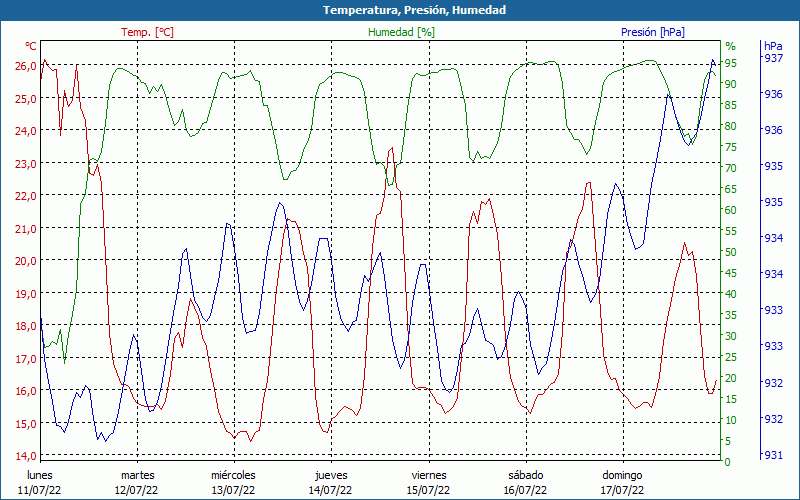Viewport: 800px width, 500px height.
Task: Click the '10' humidity axis value
Action: point(731,420)
